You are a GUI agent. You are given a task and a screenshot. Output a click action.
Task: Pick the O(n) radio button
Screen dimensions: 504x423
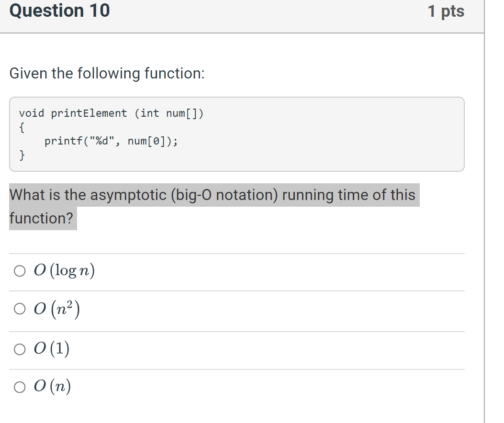pyautogui.click(x=20, y=387)
